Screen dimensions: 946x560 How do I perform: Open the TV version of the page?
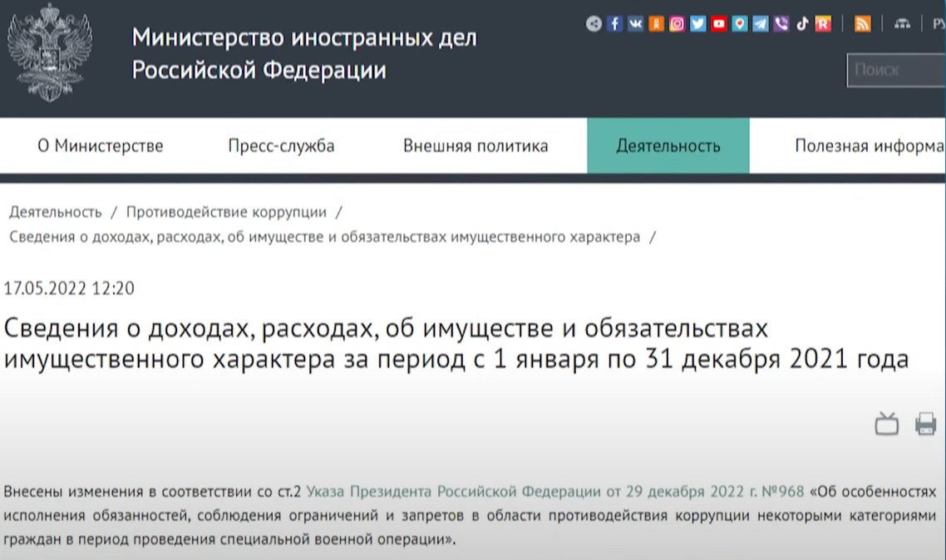coord(887,422)
